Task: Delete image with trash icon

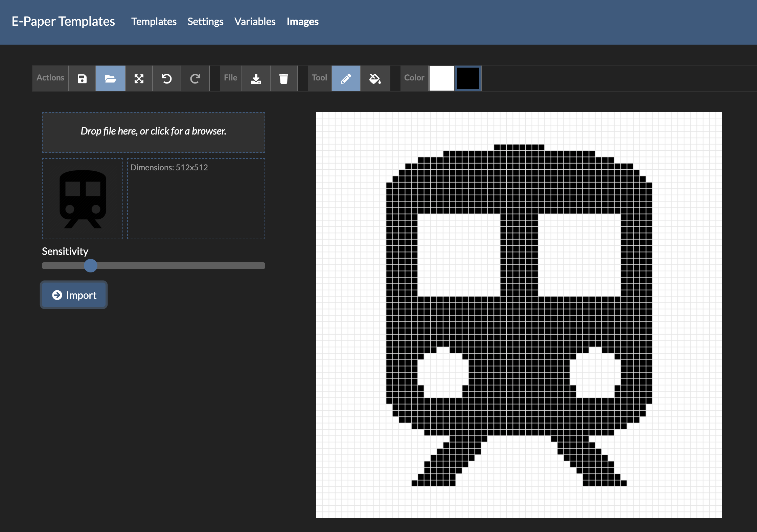Action: [283, 78]
